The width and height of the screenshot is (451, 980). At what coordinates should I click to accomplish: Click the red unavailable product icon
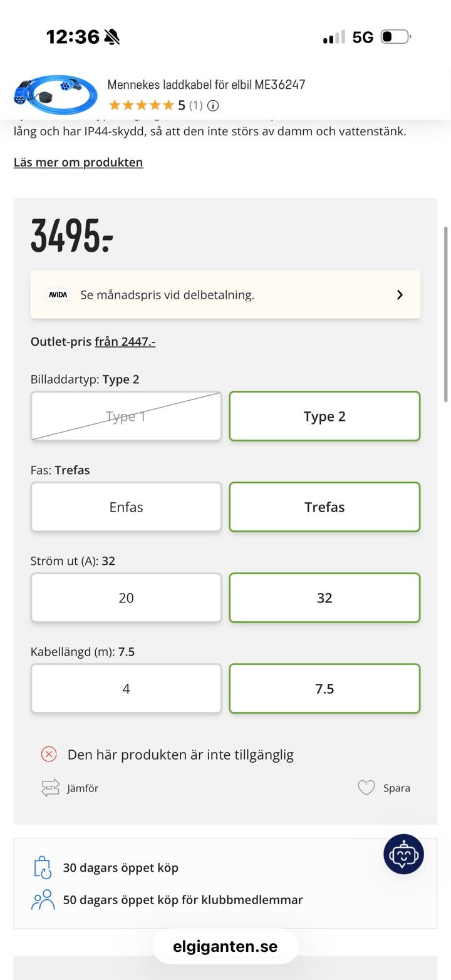(x=49, y=754)
